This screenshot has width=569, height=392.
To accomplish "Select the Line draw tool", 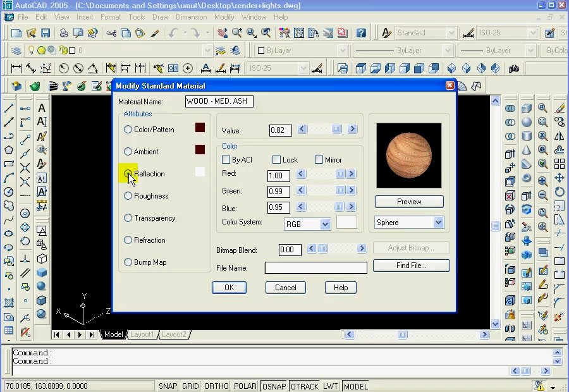I will [9, 108].
